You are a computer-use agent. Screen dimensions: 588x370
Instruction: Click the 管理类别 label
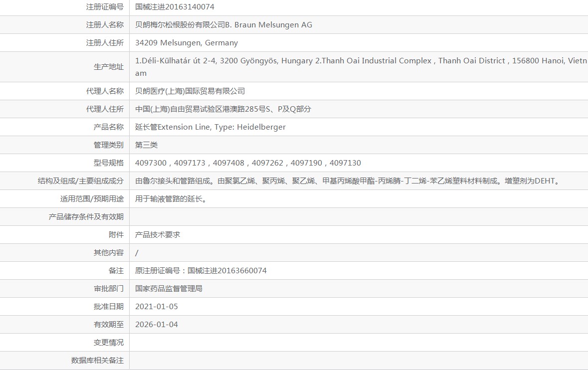click(108, 145)
